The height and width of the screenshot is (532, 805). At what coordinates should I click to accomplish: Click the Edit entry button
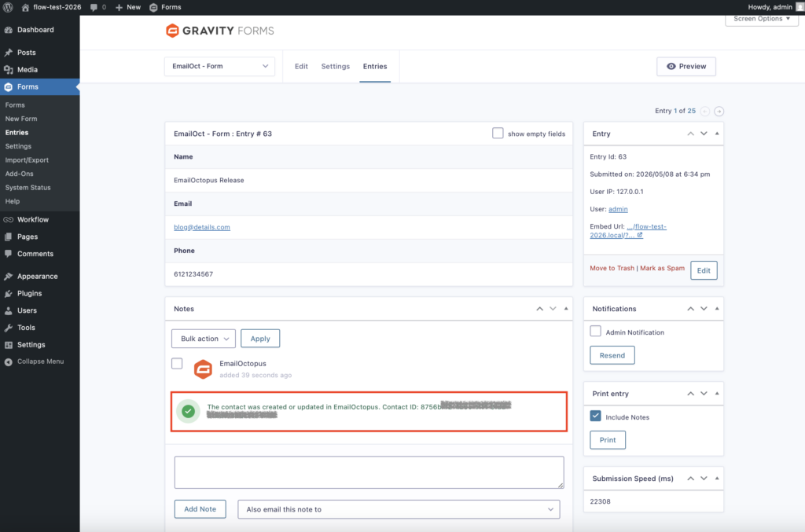(704, 270)
